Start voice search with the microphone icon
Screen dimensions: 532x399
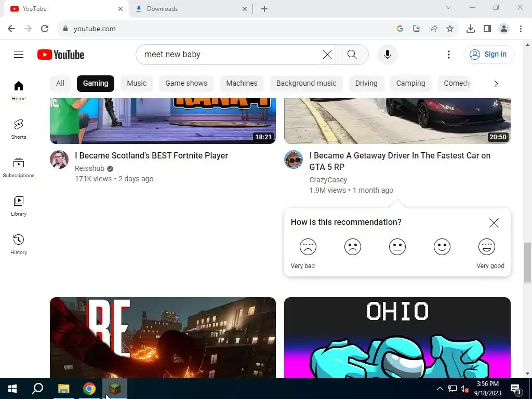tap(388, 54)
